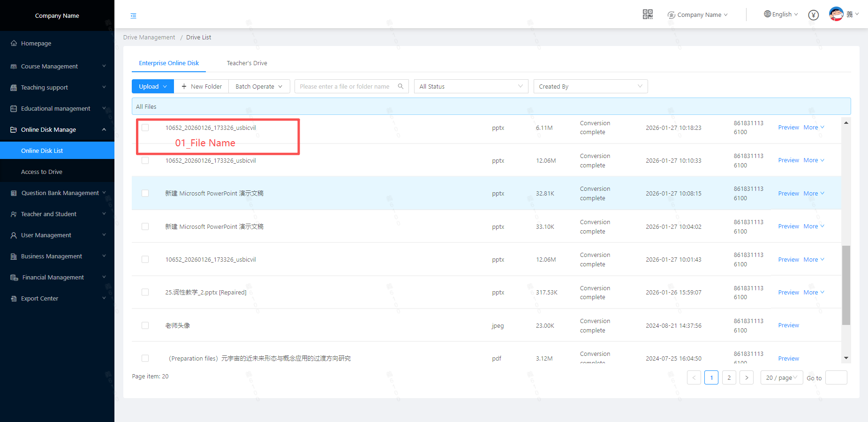This screenshot has height=422, width=868.
Task: Click the Homepage house icon
Action: 14,43
